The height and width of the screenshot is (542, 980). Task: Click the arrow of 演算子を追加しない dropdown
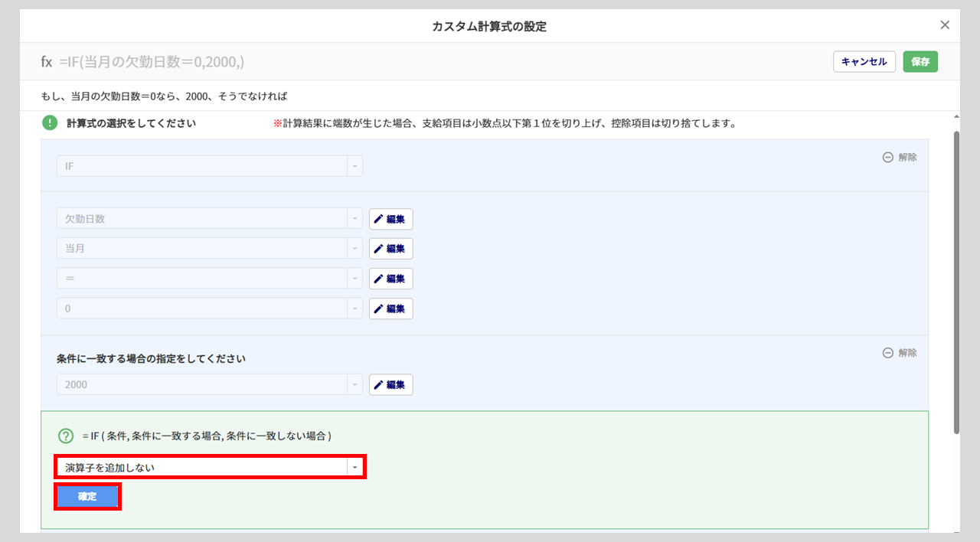354,467
